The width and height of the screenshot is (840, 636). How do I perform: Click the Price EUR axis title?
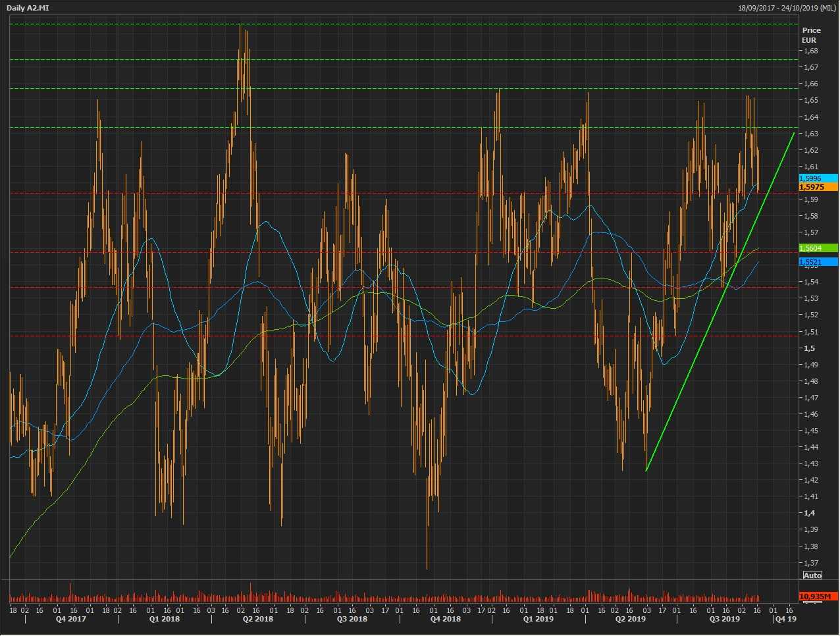[811, 35]
